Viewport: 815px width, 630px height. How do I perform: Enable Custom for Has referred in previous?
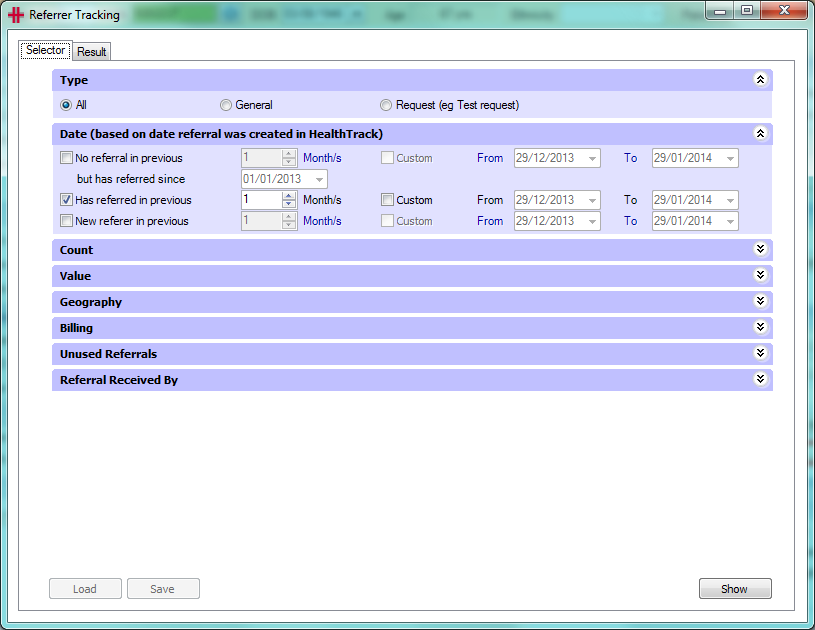[387, 200]
